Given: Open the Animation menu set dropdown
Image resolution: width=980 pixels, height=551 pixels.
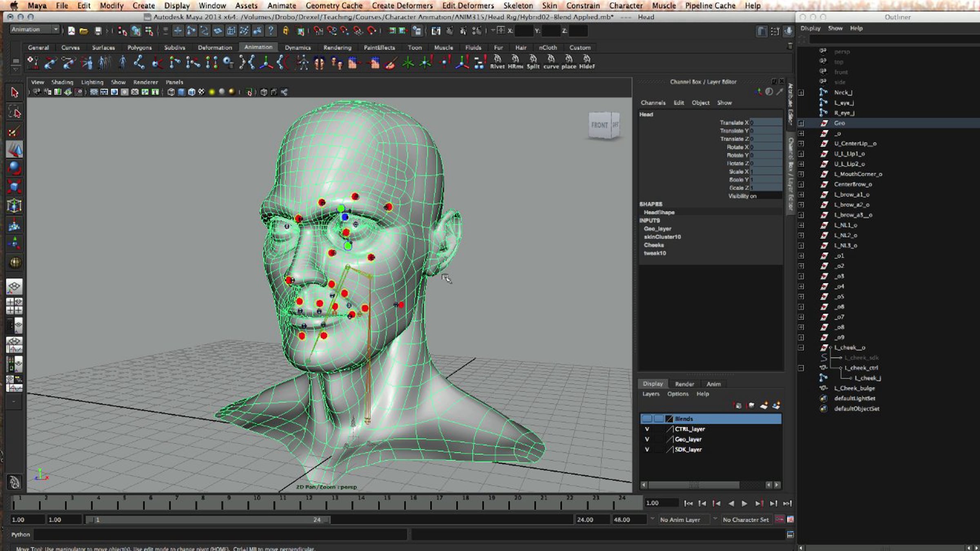Looking at the screenshot, I should pyautogui.click(x=35, y=29).
